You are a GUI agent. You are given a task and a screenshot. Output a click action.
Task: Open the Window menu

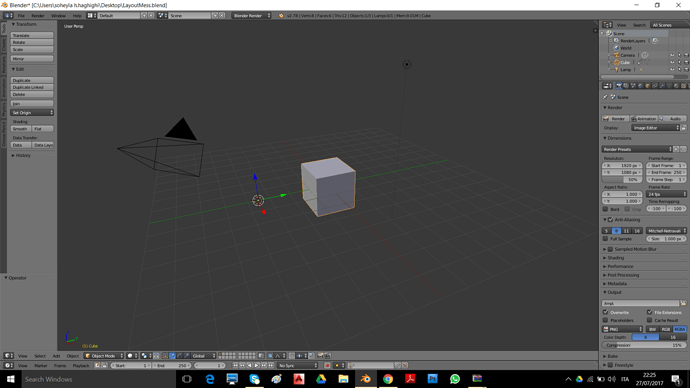[x=58, y=15]
